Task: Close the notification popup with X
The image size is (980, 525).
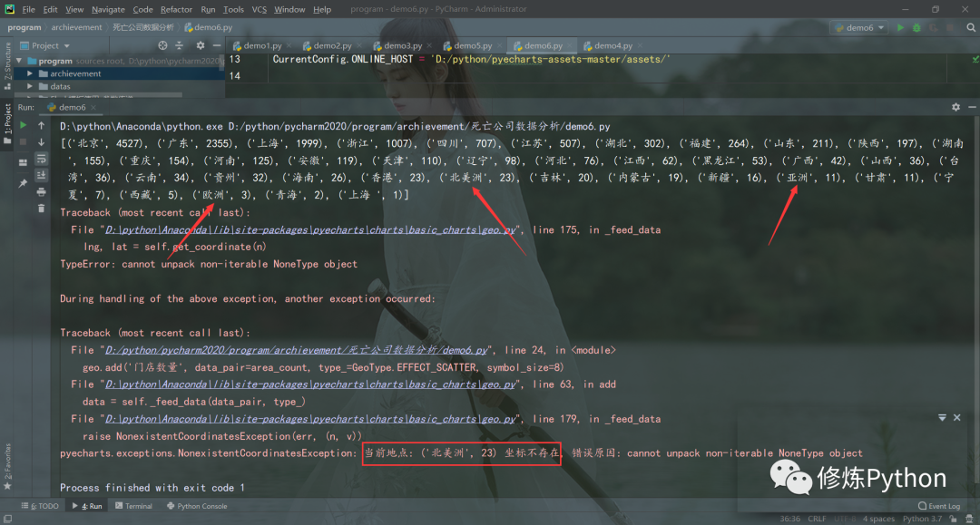Action: point(957,418)
